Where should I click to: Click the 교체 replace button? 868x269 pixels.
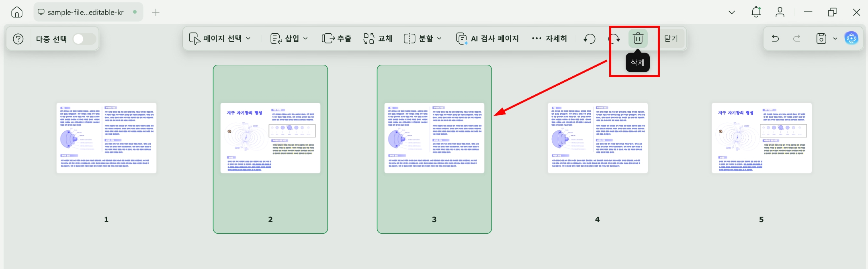(378, 39)
